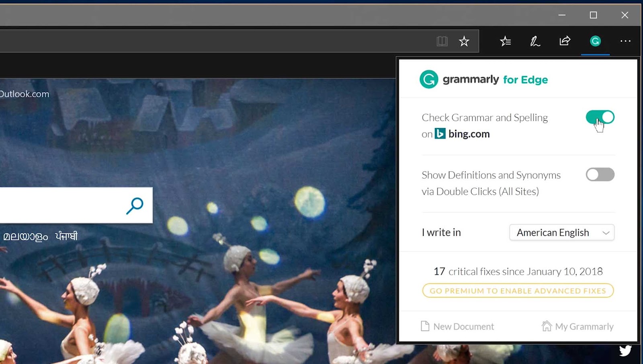643x364 pixels.
Task: Click the Add notes pen icon
Action: click(535, 41)
